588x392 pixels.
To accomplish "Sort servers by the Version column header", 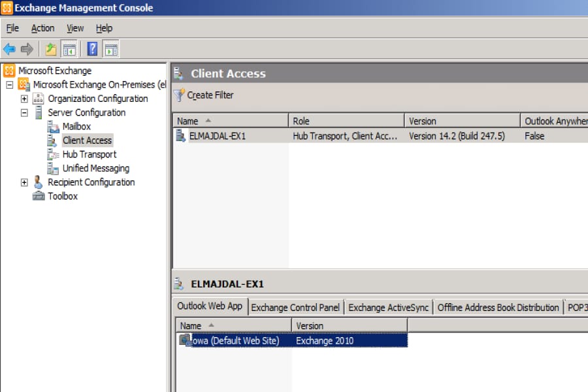I will point(463,121).
